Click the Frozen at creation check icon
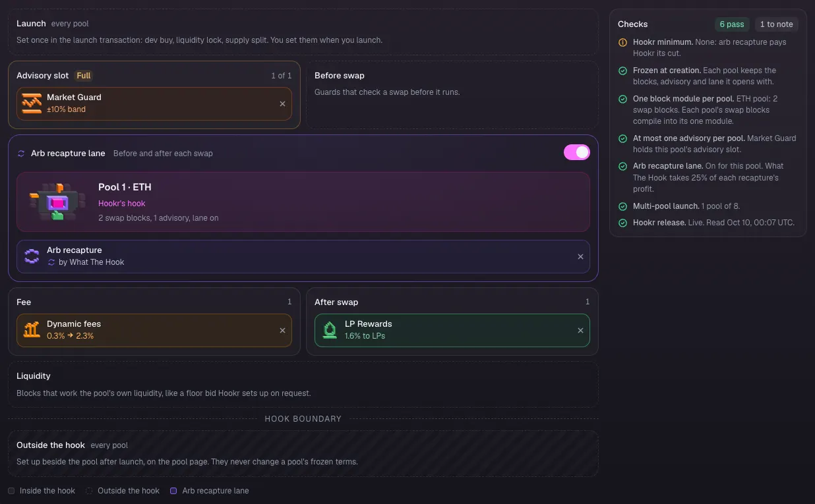 (x=622, y=70)
